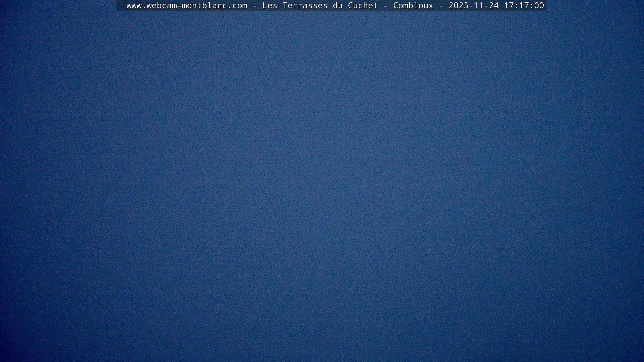Viewport: 644px width, 362px height.
Task: Click the word 'Terrasses' in the banner
Action: tap(305, 6)
